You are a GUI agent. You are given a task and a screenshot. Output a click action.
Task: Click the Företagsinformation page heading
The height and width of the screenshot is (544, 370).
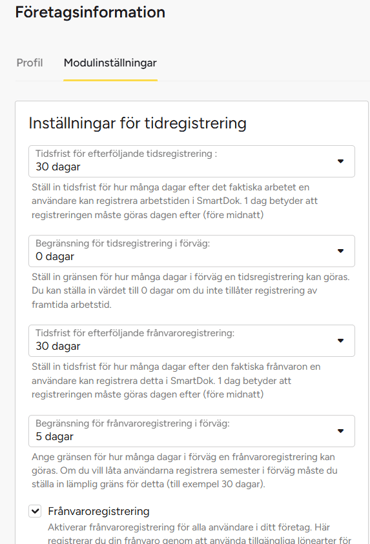click(90, 12)
